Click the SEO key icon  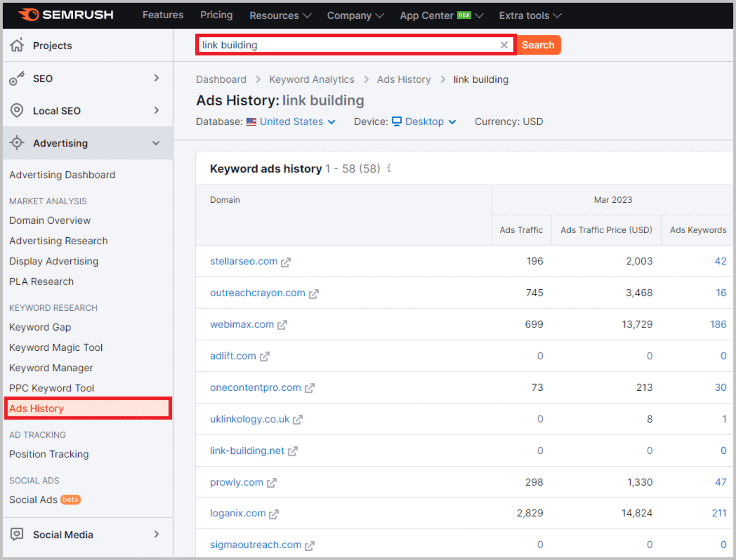point(17,78)
